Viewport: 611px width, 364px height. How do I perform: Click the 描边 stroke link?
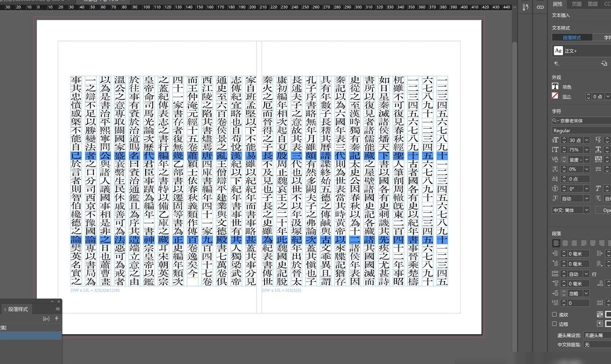pyautogui.click(x=567, y=96)
